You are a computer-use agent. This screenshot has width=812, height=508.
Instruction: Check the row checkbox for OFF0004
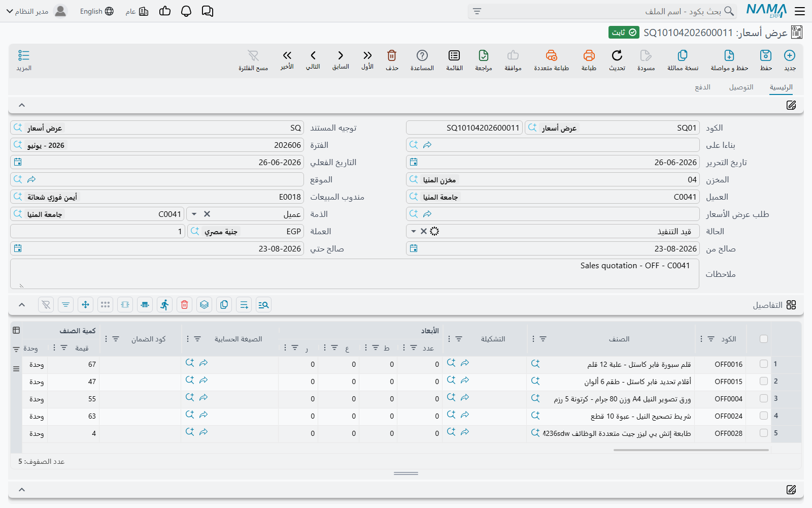[x=764, y=398]
